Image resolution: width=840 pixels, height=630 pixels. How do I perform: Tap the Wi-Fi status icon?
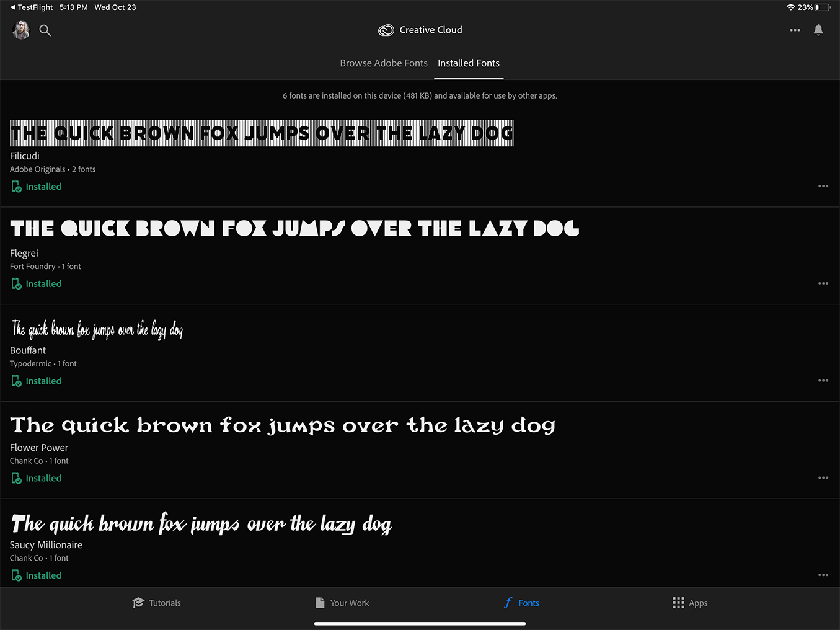tap(790, 7)
